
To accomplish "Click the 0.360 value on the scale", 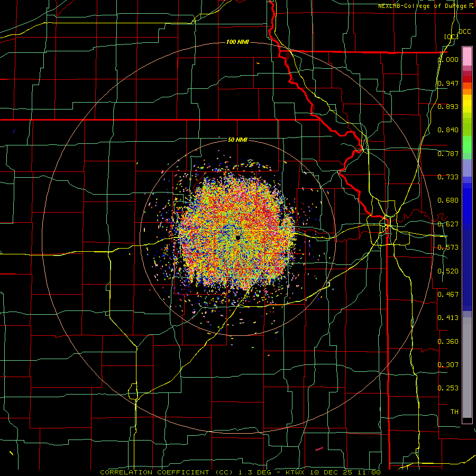I will coord(448,342).
